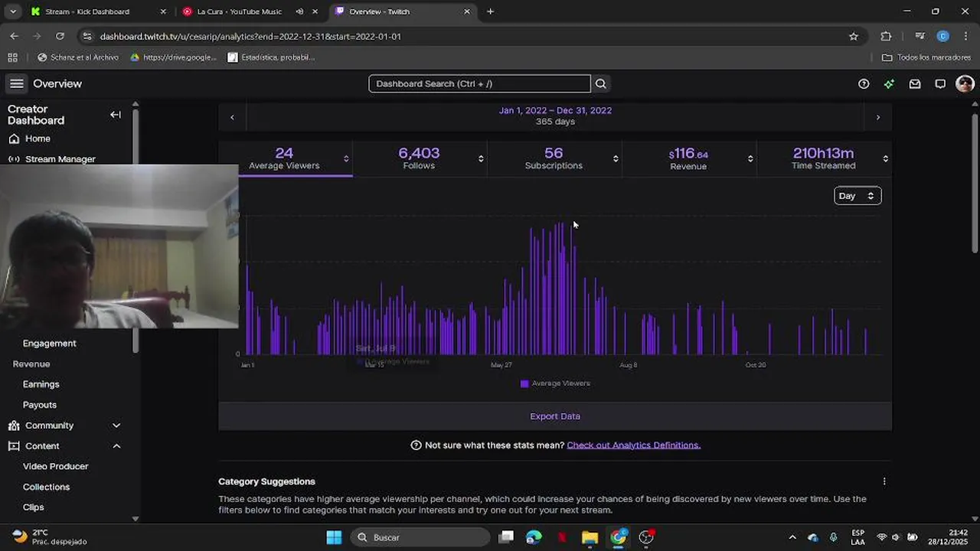
Task: Open Time Streamed metric selector arrows
Action: pyautogui.click(x=886, y=158)
